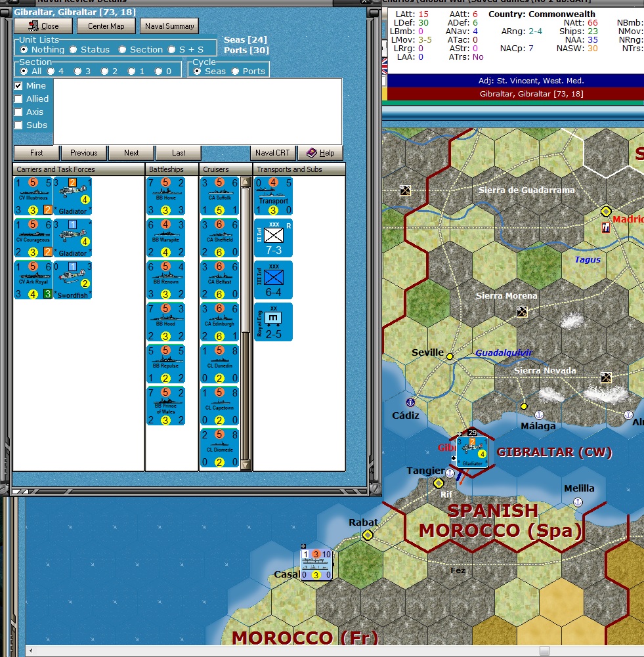Click the naval unit near Casablanca

tap(316, 564)
